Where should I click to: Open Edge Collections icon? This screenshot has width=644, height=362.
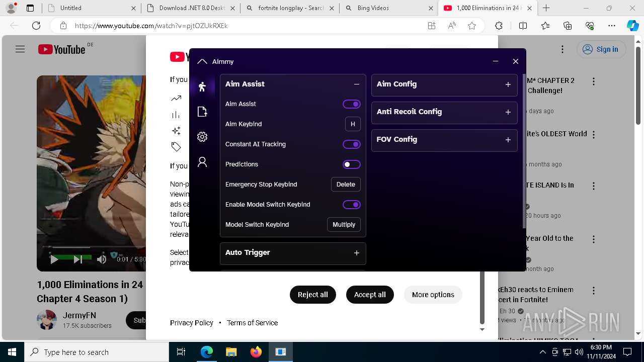point(568,26)
